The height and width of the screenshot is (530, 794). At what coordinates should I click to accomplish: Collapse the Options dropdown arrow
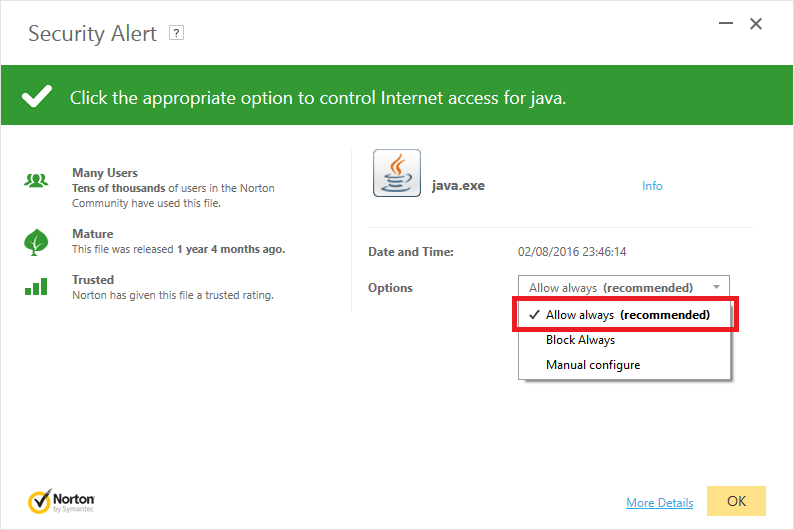pos(716,287)
